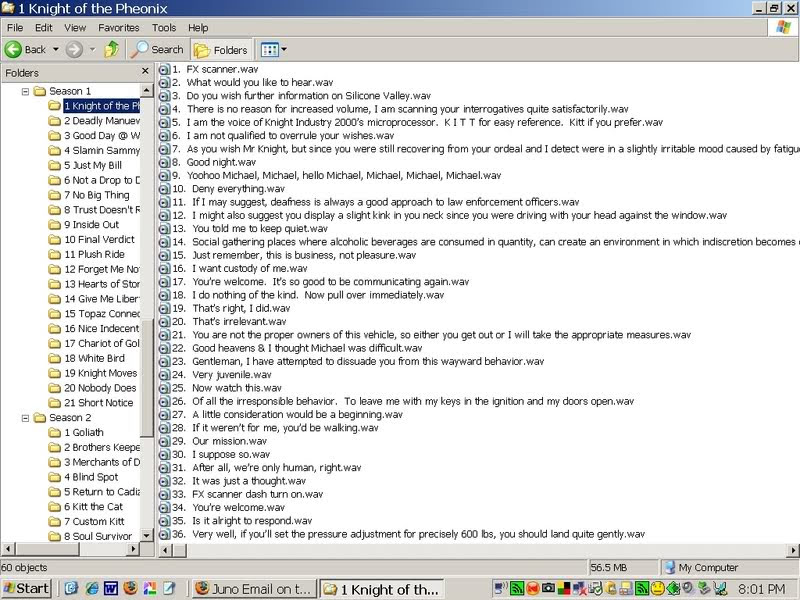Launch Microsoft Word from Quick Launch
The width and height of the screenshot is (800, 600).
pyautogui.click(x=111, y=588)
